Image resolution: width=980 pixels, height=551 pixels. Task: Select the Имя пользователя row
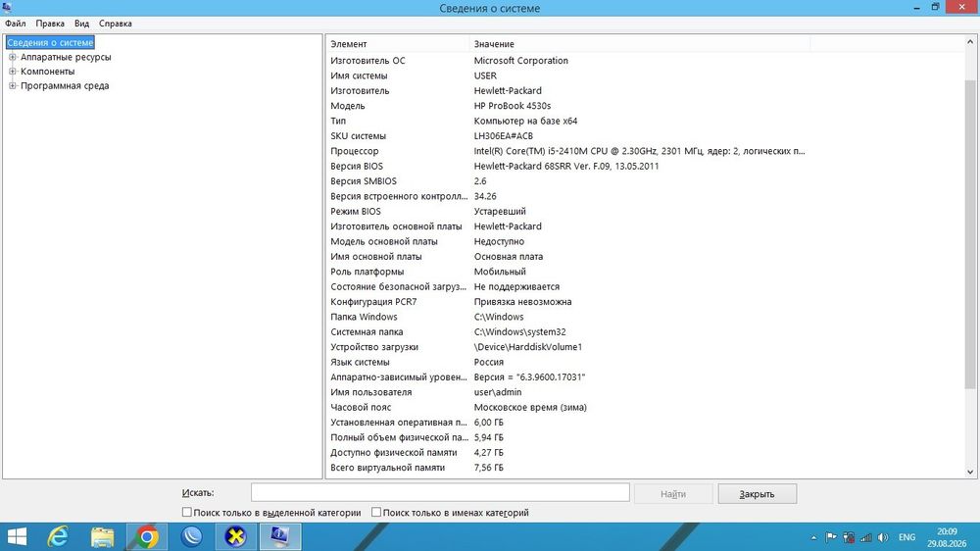click(567, 392)
